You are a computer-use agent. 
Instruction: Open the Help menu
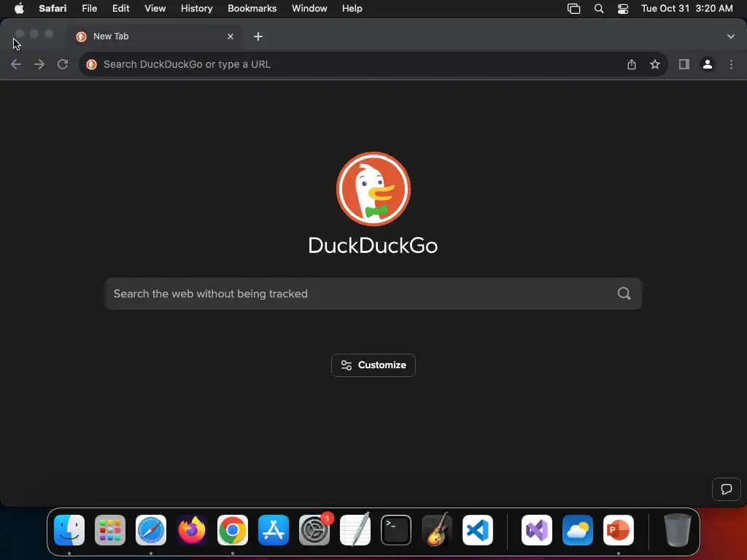click(x=352, y=9)
